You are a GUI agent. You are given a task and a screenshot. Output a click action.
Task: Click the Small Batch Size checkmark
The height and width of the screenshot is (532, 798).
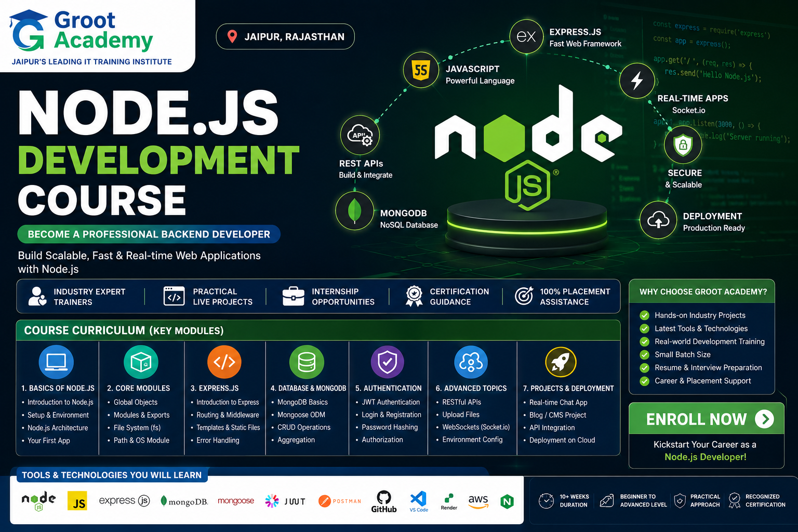coord(645,355)
